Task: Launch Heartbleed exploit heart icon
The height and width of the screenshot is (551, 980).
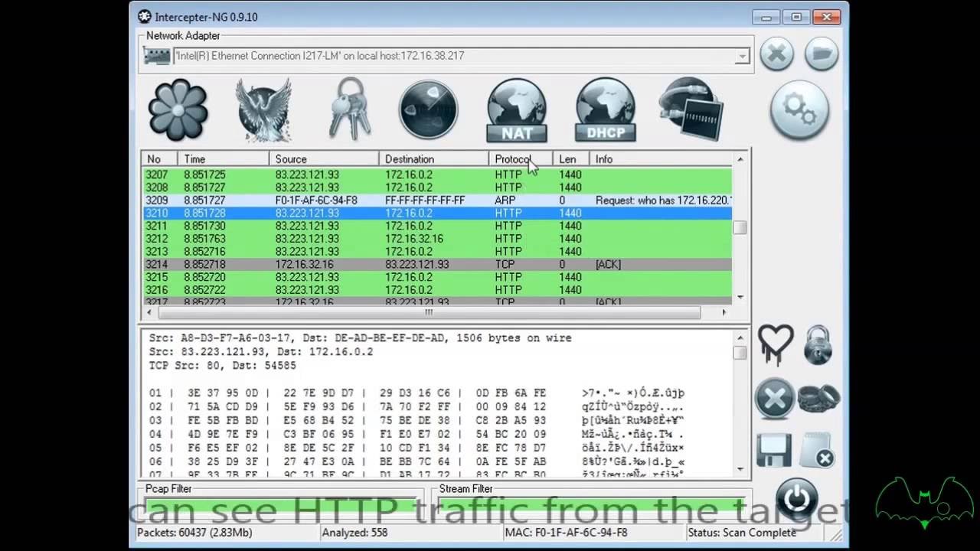Action: pyautogui.click(x=776, y=345)
